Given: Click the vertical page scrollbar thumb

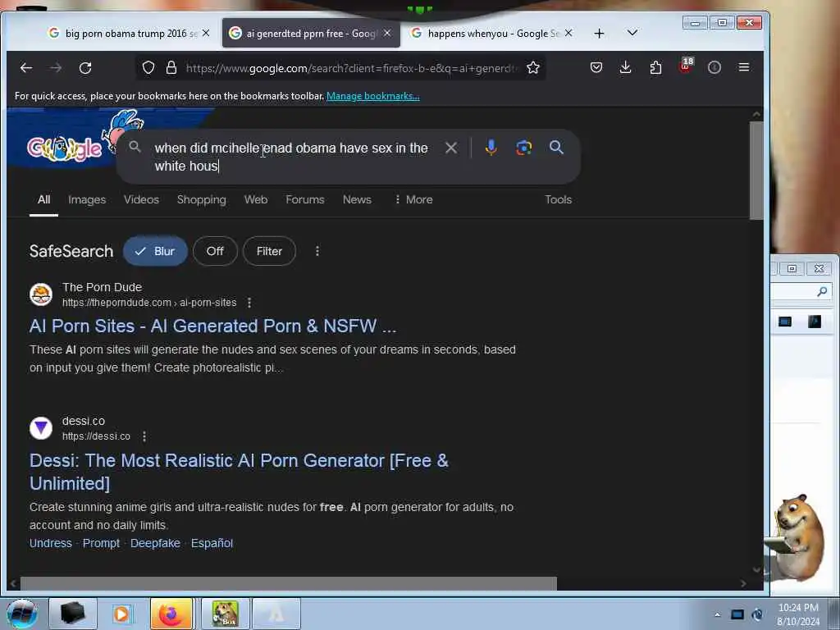Looking at the screenshot, I should [756, 171].
